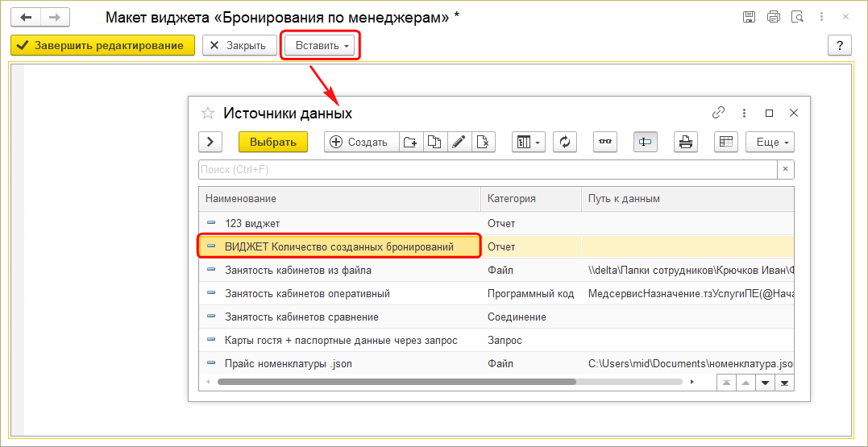Toggle the highlighted field-search toolbar button

pyautogui.click(x=645, y=142)
